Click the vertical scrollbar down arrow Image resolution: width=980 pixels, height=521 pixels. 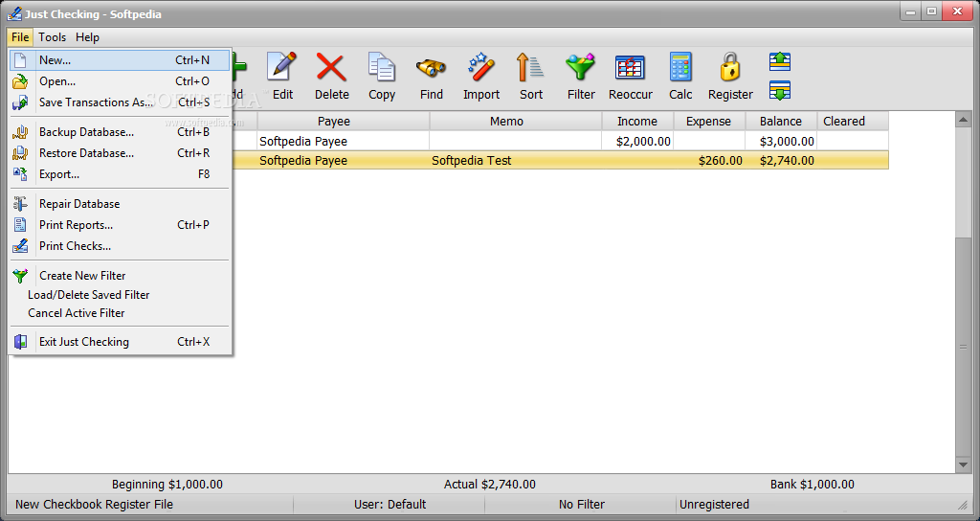coord(963,464)
